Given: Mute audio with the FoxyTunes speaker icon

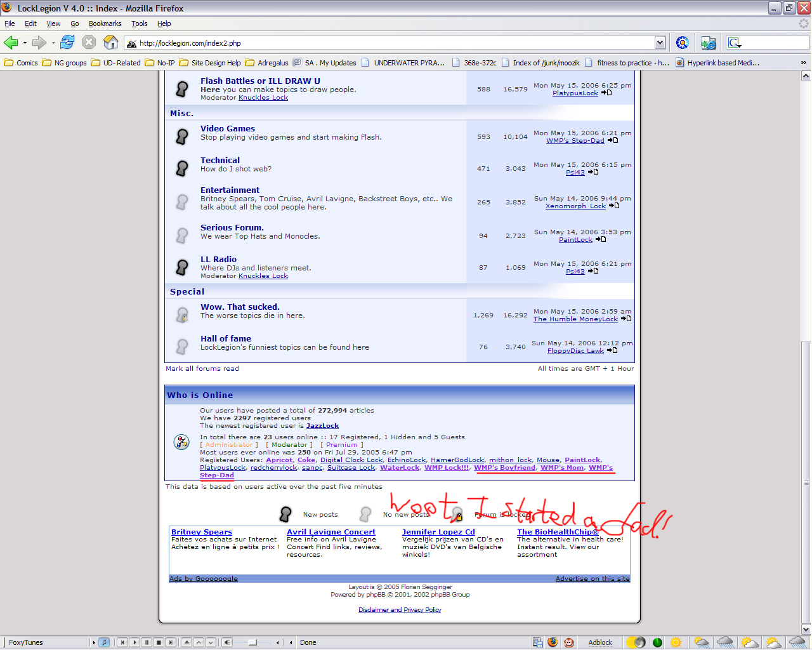Looking at the screenshot, I should pos(227,642).
